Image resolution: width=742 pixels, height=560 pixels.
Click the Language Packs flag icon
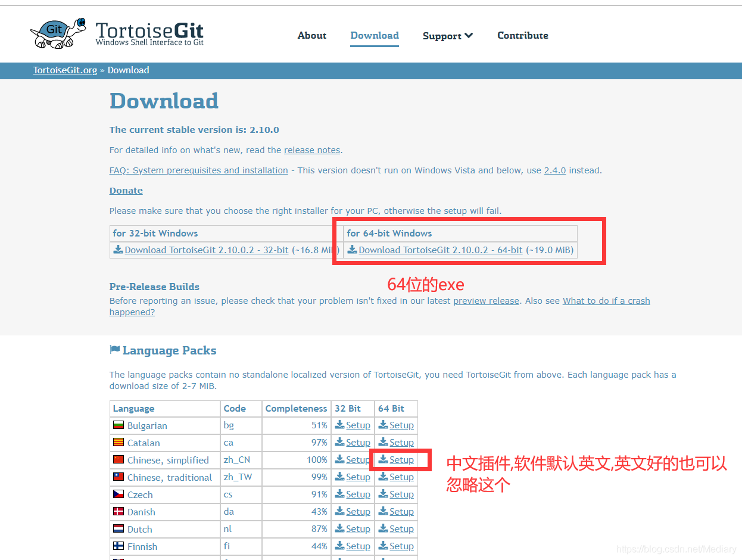(115, 350)
